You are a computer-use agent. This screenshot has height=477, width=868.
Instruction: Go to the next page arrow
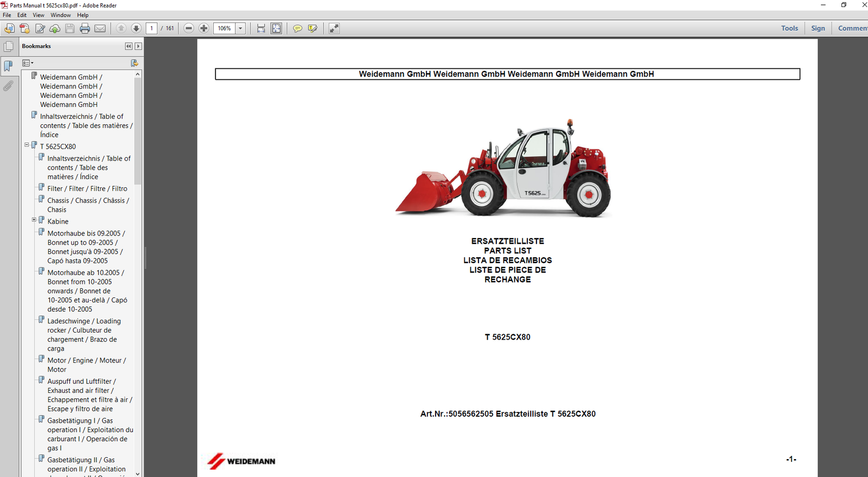point(136,28)
